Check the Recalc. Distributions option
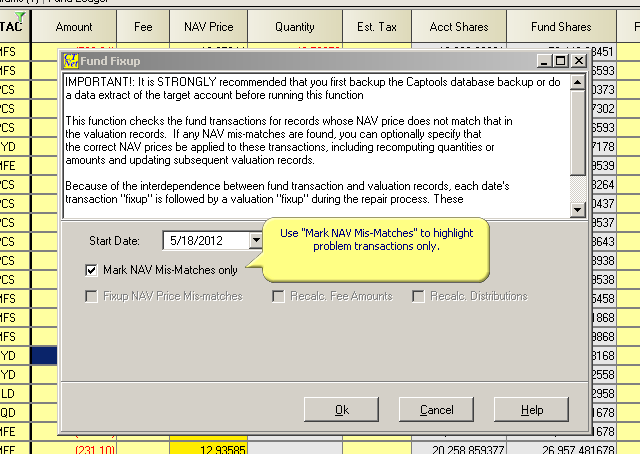The height and width of the screenshot is (454, 640). (419, 296)
